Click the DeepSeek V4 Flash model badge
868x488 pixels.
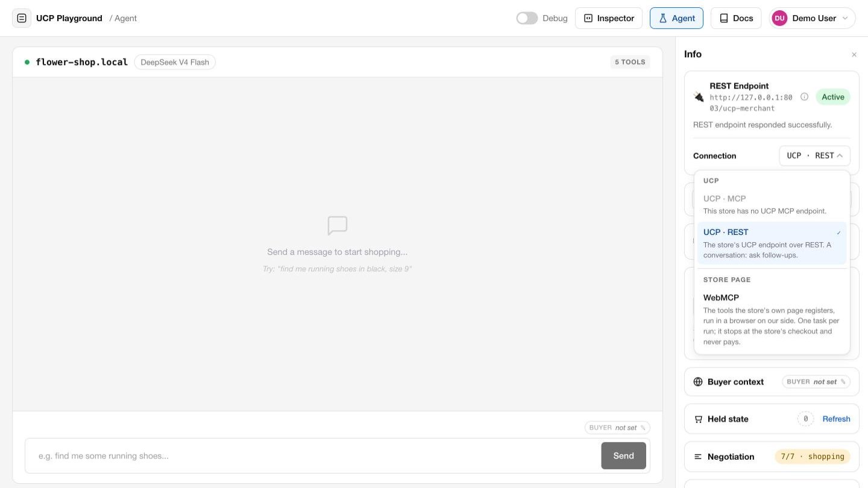pyautogui.click(x=175, y=62)
